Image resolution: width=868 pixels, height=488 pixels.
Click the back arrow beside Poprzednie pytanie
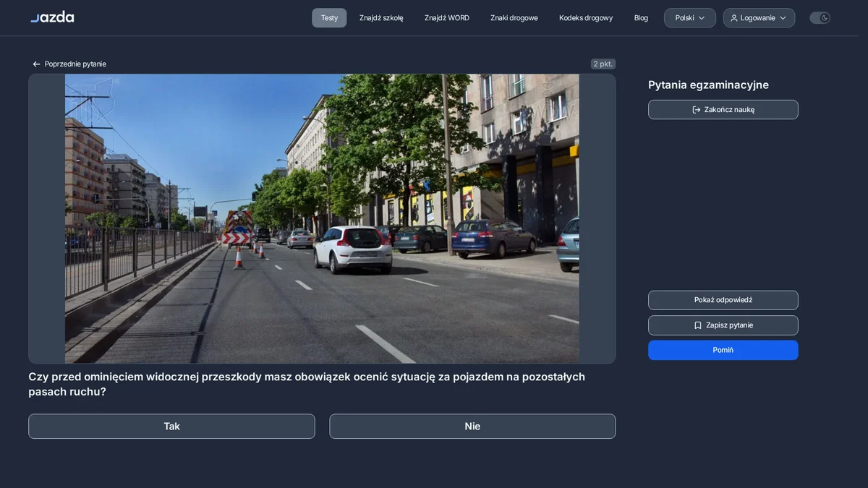[36, 64]
